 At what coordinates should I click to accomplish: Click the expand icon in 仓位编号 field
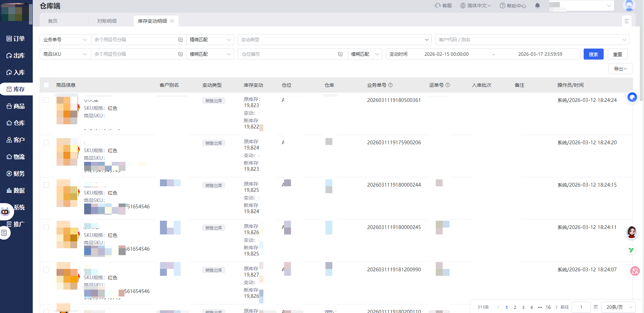tap(340, 54)
